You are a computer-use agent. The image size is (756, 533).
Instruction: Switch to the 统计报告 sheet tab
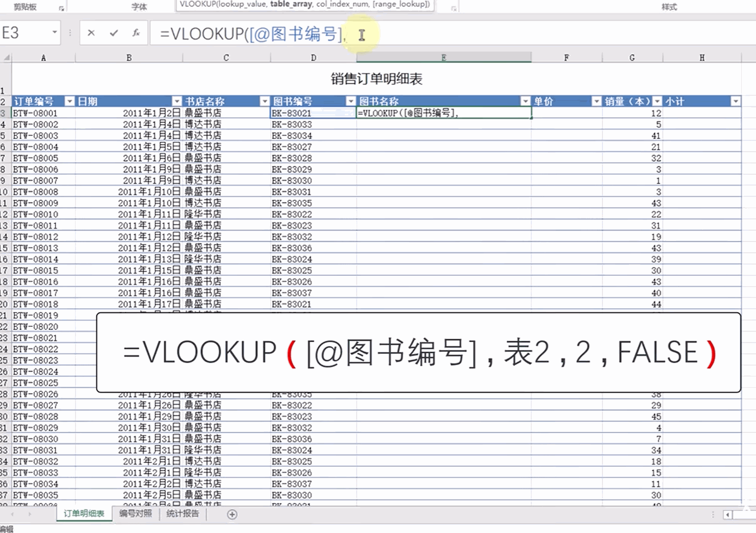click(182, 514)
